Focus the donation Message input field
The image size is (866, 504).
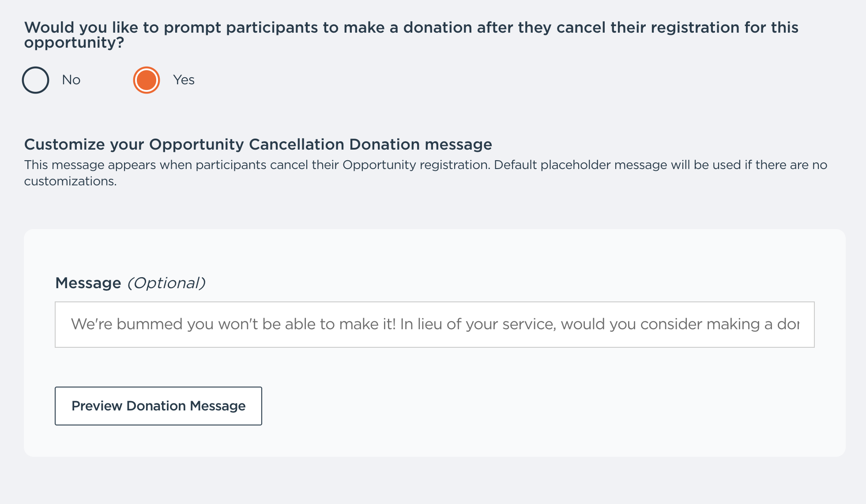(434, 324)
